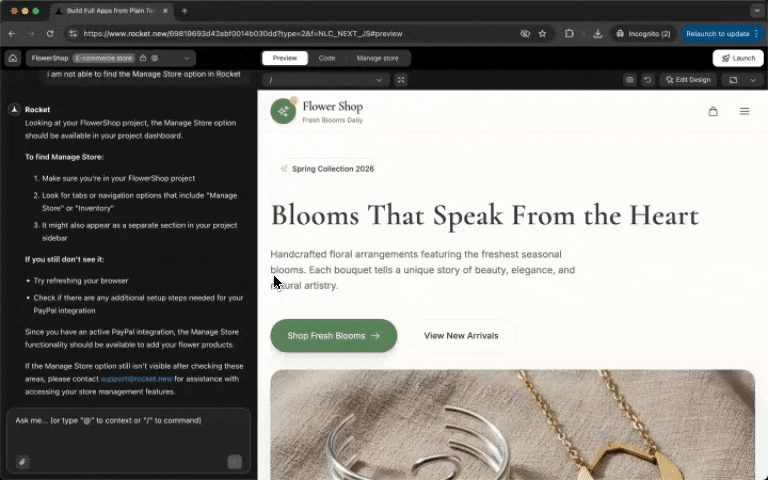Switch to the Code tab
Image resolution: width=768 pixels, height=480 pixels.
point(327,58)
